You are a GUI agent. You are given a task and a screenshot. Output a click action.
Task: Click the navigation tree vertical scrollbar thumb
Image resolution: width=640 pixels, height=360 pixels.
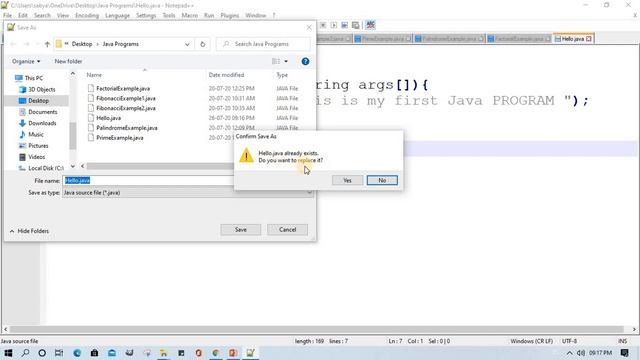coord(73,136)
